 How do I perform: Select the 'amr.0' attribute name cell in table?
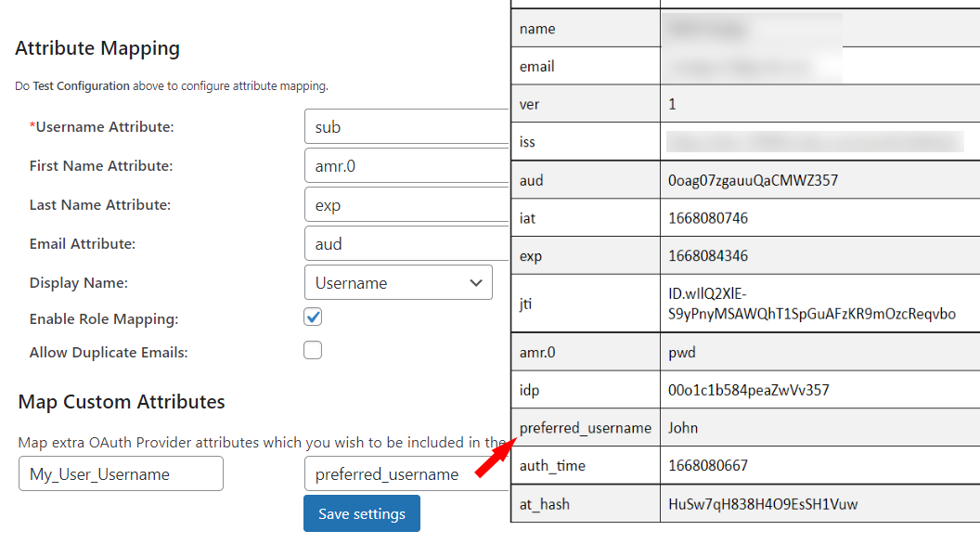[586, 352]
